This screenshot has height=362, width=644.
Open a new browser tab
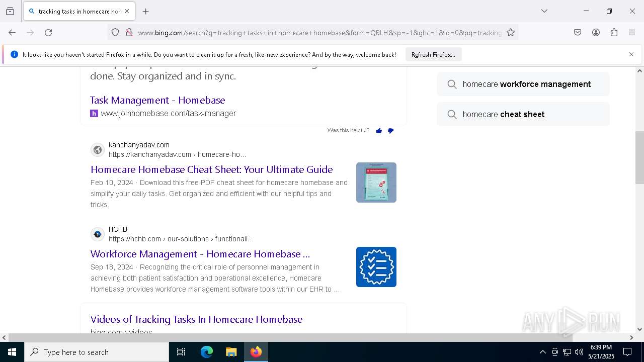click(x=146, y=11)
